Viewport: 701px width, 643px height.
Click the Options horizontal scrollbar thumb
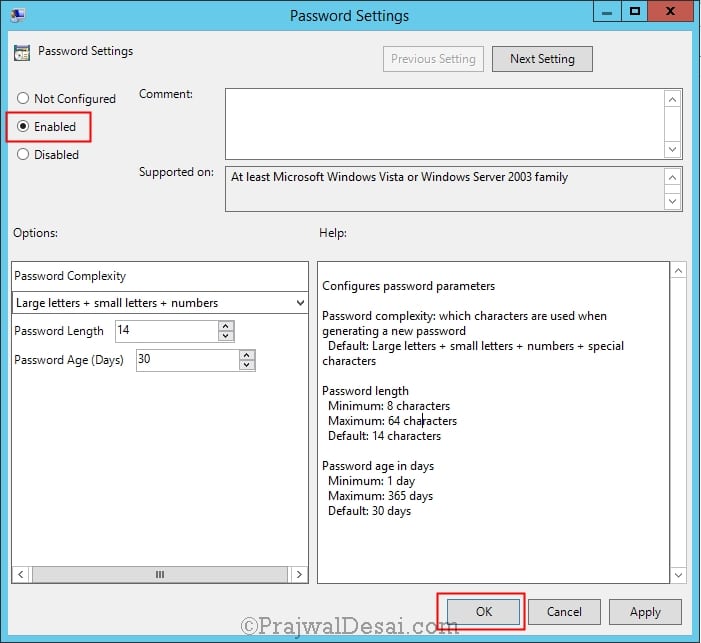click(160, 575)
